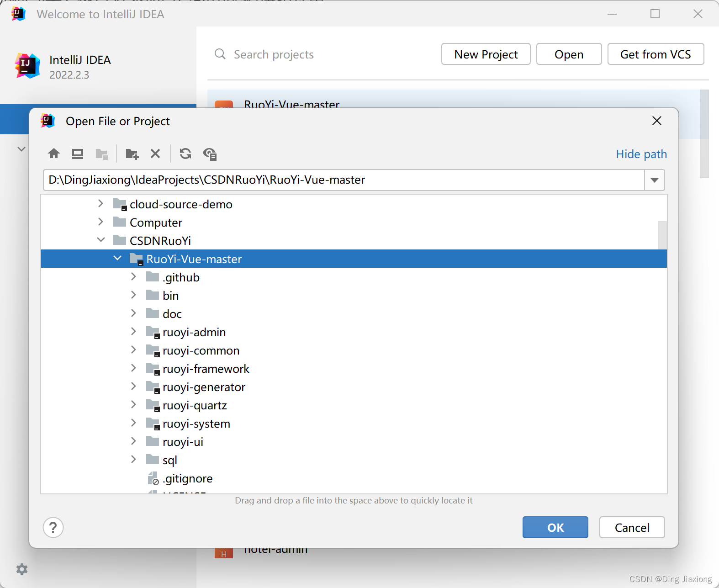Toggle show hidden files and directories icon

click(x=210, y=154)
